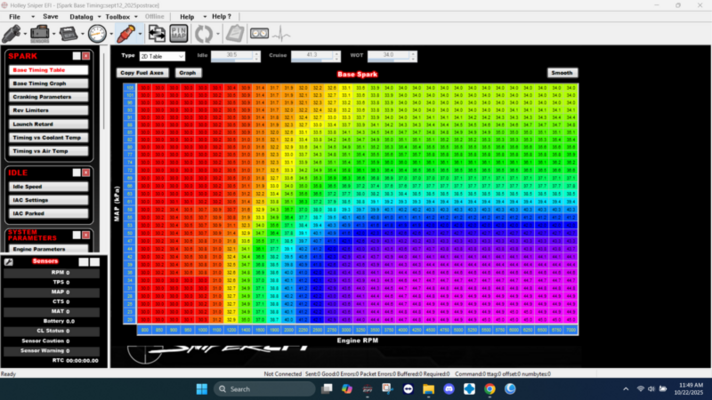This screenshot has width=712, height=400.
Task: Click the wrench icon in Sensors panel
Action: pos(8,262)
